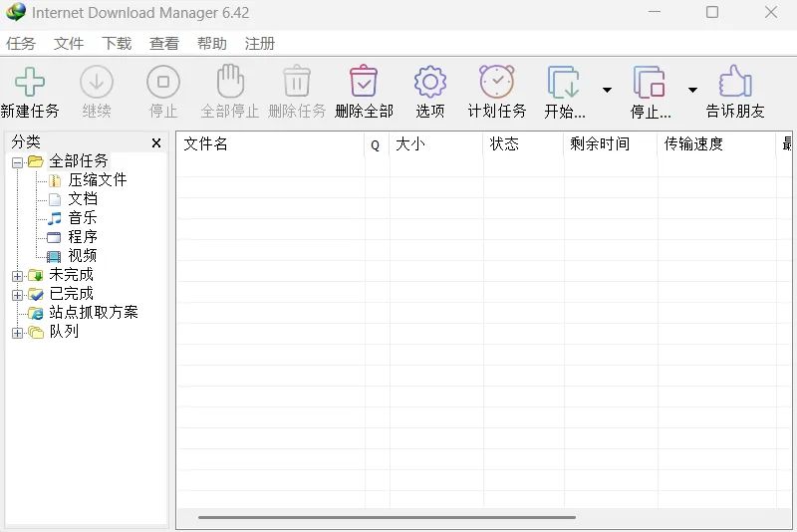
Task: Open the 任务 menu
Action: pyautogui.click(x=21, y=43)
